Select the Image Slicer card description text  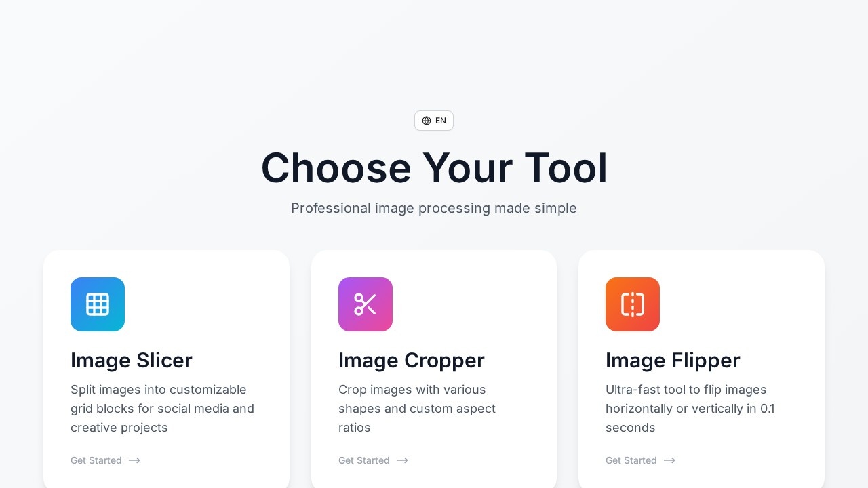(x=163, y=409)
